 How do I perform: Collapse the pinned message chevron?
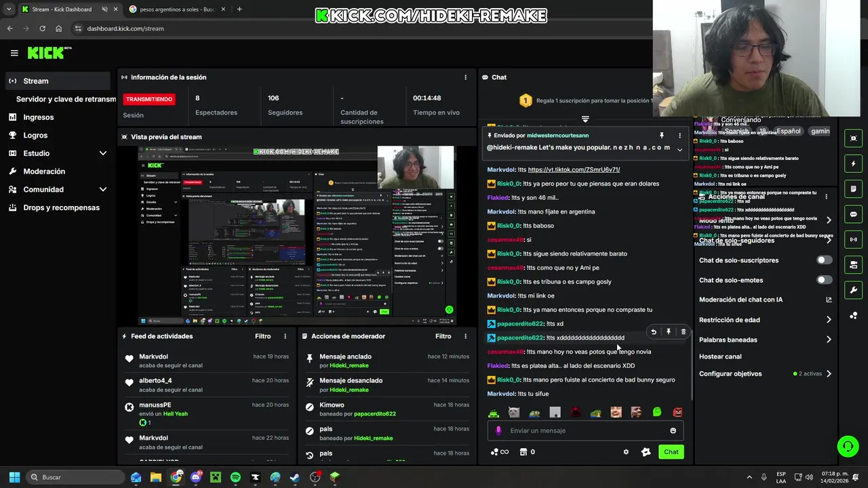pyautogui.click(x=679, y=150)
